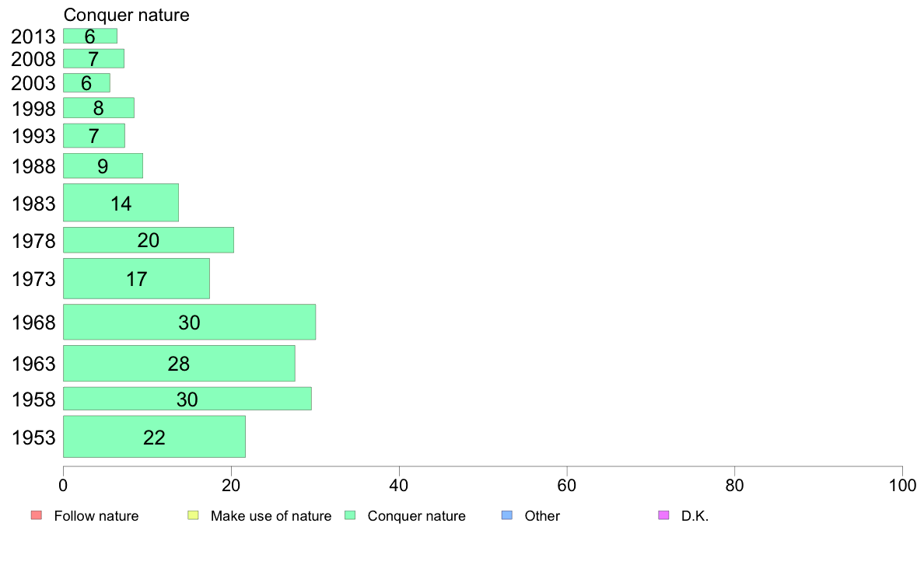Click the D.K. magenta legend swatch
This screenshot has height=572, width=924.
[x=663, y=515]
